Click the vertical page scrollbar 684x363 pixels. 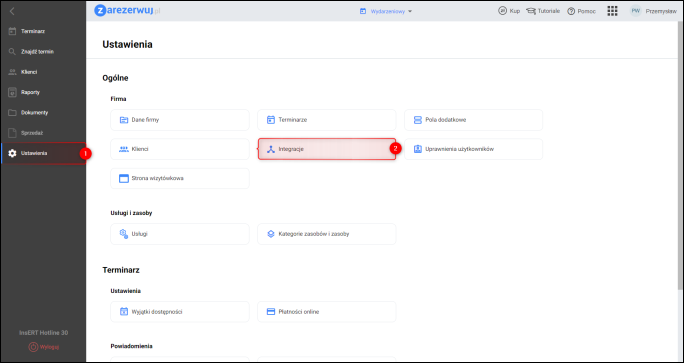pos(681,157)
